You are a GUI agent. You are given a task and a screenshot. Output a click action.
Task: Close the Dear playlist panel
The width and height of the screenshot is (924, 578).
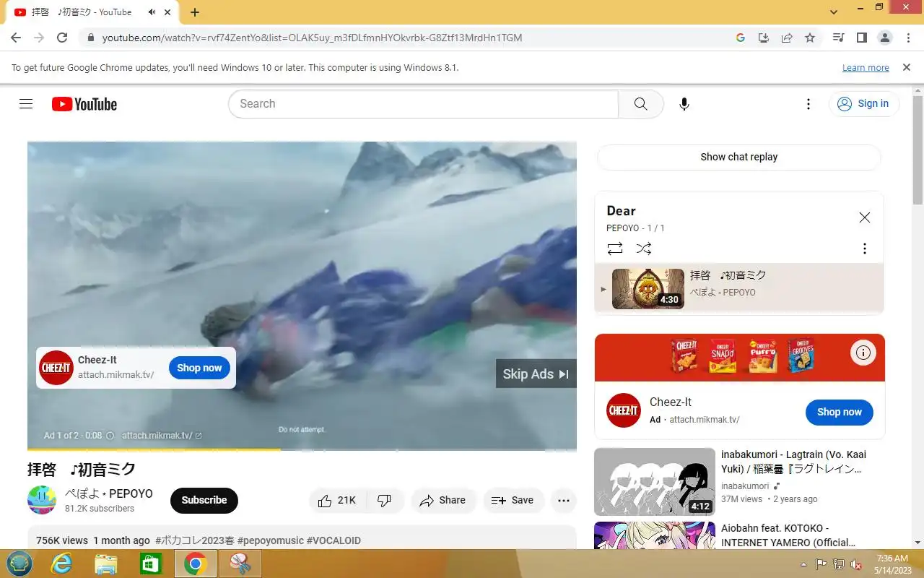point(864,217)
